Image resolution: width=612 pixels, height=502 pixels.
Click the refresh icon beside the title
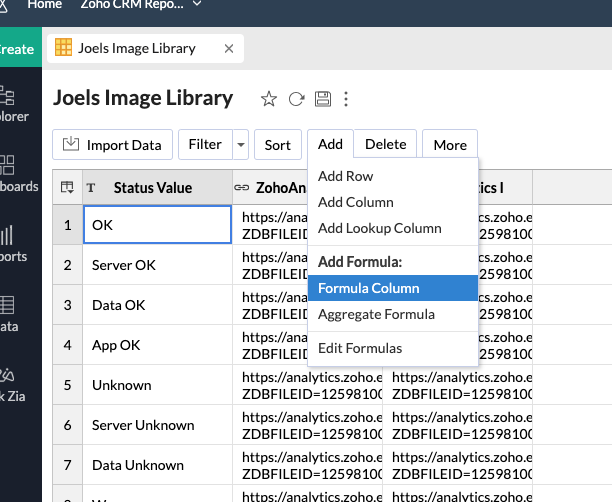click(296, 98)
